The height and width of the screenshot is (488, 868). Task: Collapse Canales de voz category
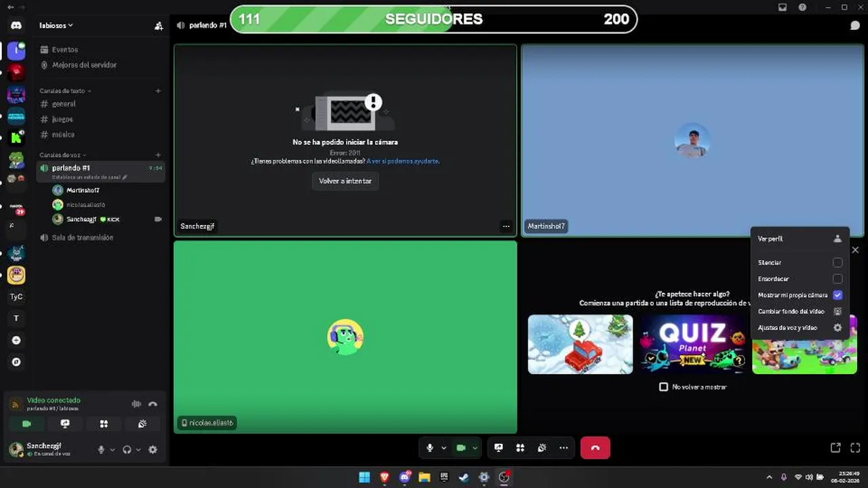(x=62, y=155)
